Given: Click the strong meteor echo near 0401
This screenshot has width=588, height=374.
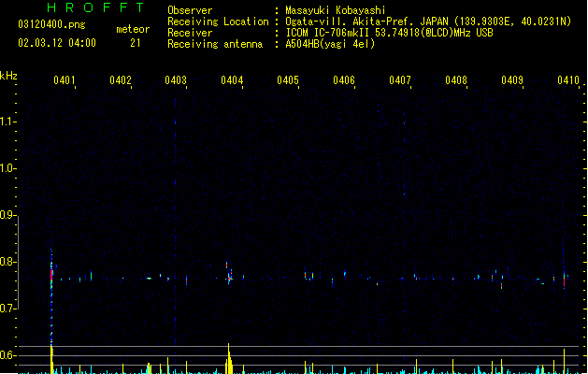Looking at the screenshot, I should coord(51,278).
